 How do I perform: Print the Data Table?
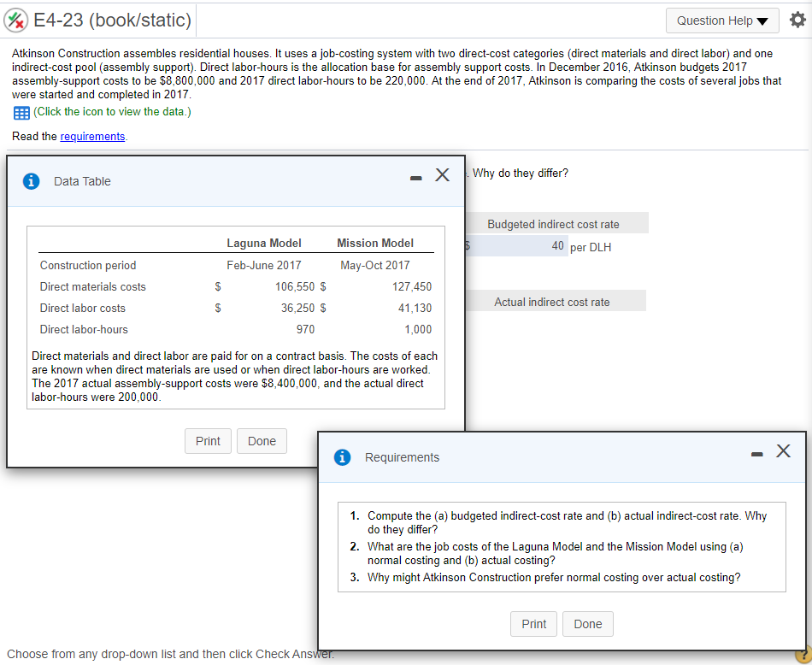pyautogui.click(x=208, y=441)
